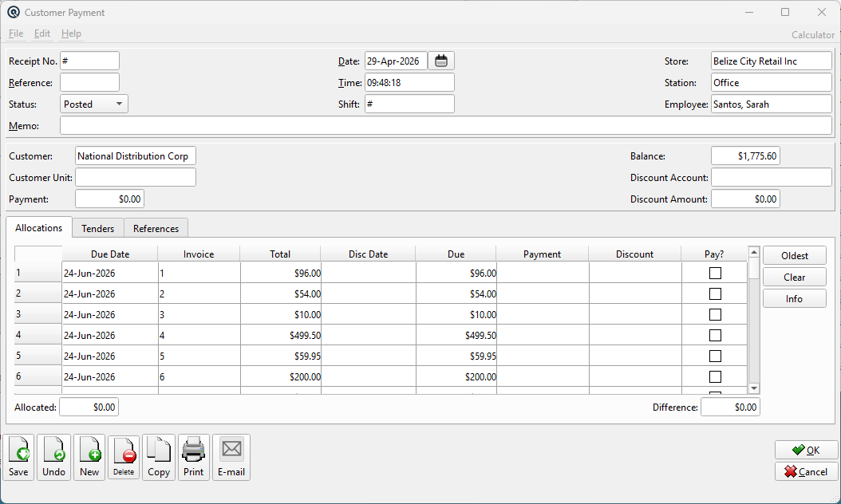Click the Balance field

coord(745,156)
